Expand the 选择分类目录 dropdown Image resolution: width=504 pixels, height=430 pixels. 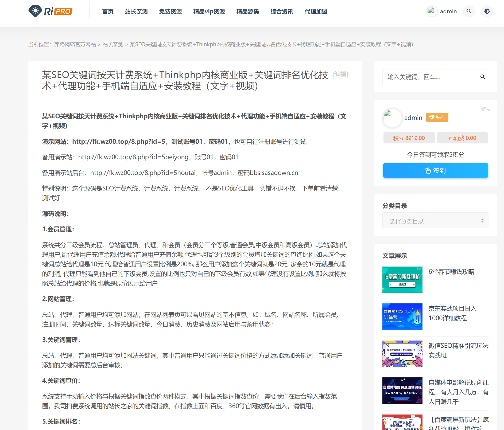[x=435, y=221]
